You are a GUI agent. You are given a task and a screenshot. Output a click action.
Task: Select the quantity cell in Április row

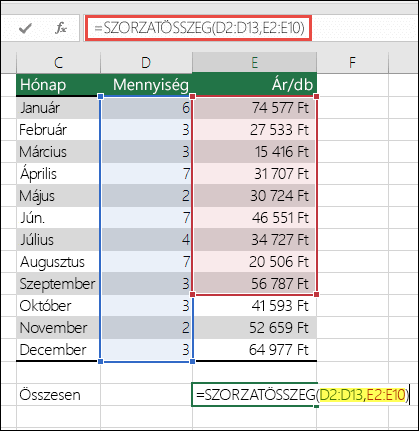click(x=146, y=174)
